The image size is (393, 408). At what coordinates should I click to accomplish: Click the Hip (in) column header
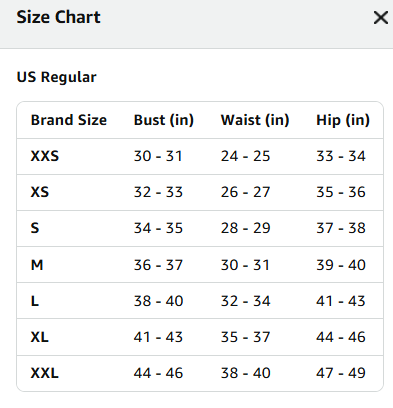pyautogui.click(x=343, y=120)
